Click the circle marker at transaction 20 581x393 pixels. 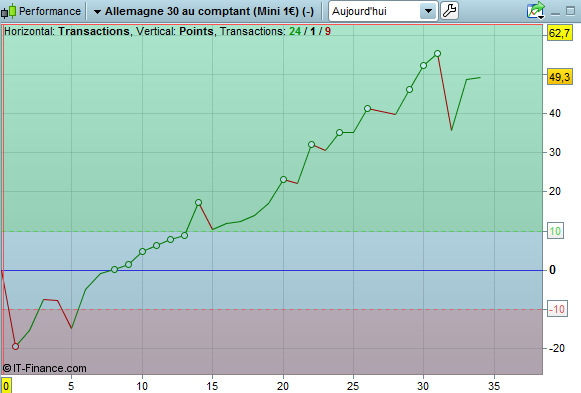point(283,180)
